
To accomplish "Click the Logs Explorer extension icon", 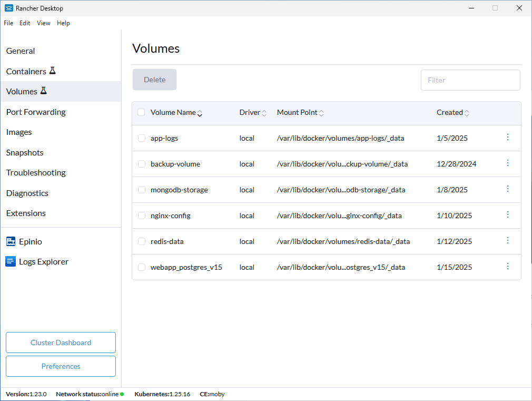I will click(x=11, y=261).
